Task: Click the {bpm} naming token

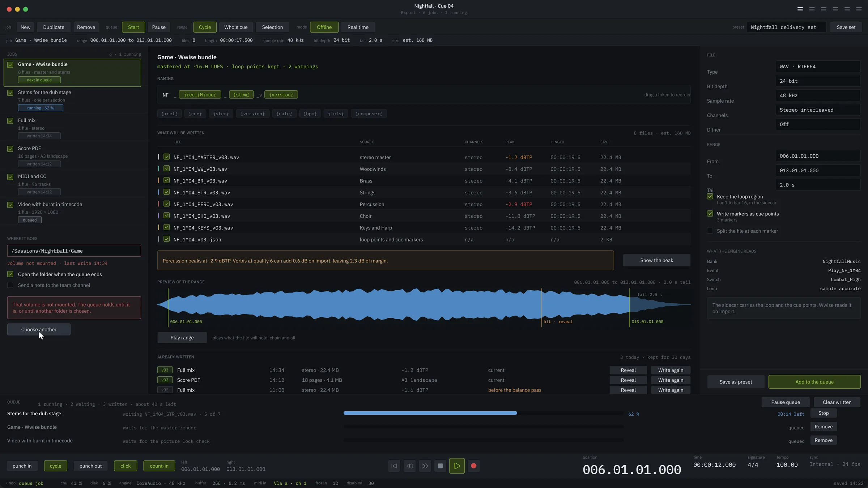Action: [x=310, y=114]
